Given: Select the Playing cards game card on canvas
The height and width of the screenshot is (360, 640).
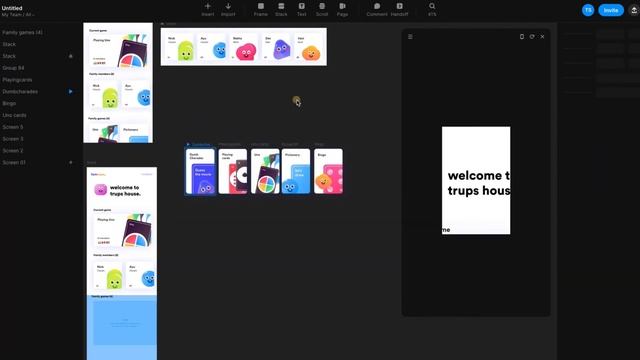Looking at the screenshot, I should (x=233, y=171).
